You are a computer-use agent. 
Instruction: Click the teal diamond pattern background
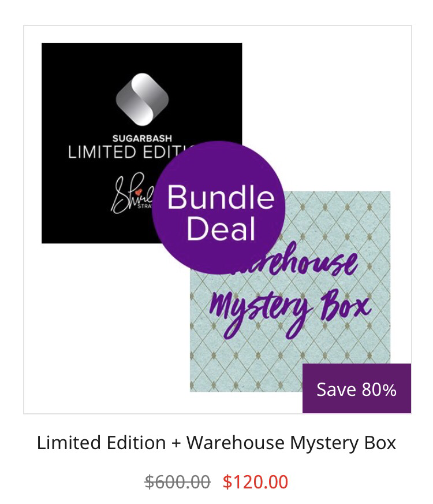244,363
